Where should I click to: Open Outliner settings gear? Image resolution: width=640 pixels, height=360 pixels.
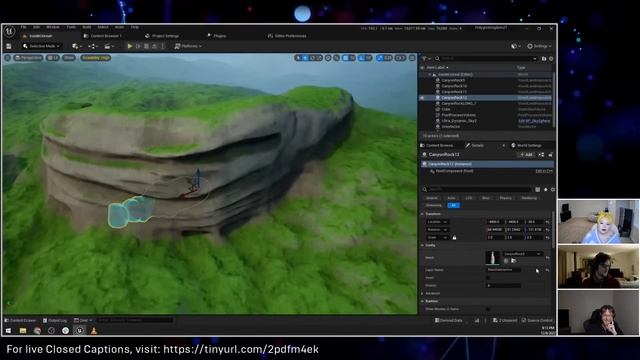click(x=551, y=59)
